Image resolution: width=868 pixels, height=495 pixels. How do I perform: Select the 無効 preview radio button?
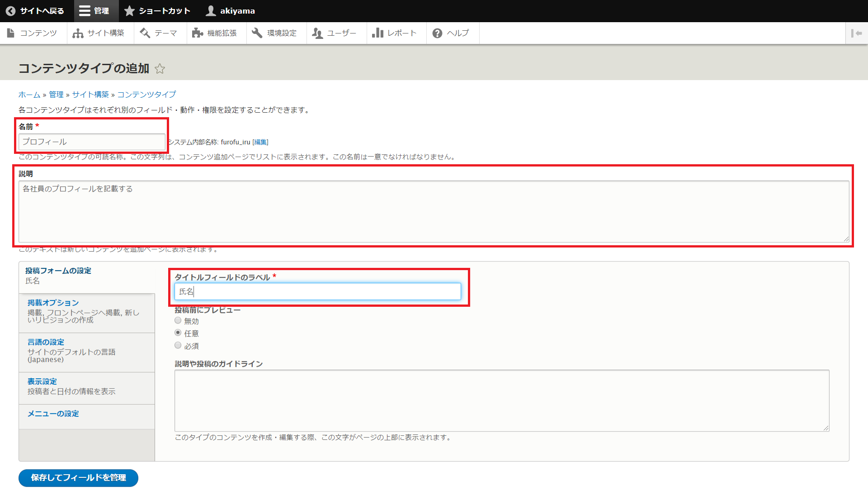[x=178, y=320]
